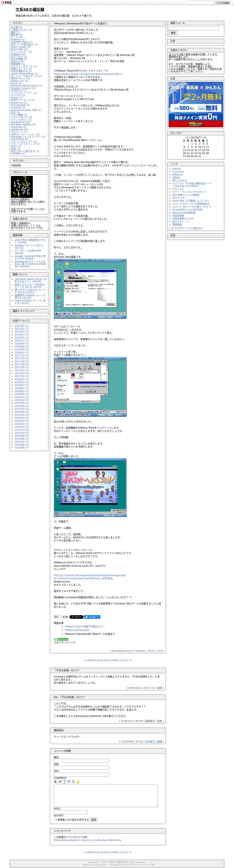
Task: Open the Google Chrome (11) category link
Action: [x=23, y=88]
